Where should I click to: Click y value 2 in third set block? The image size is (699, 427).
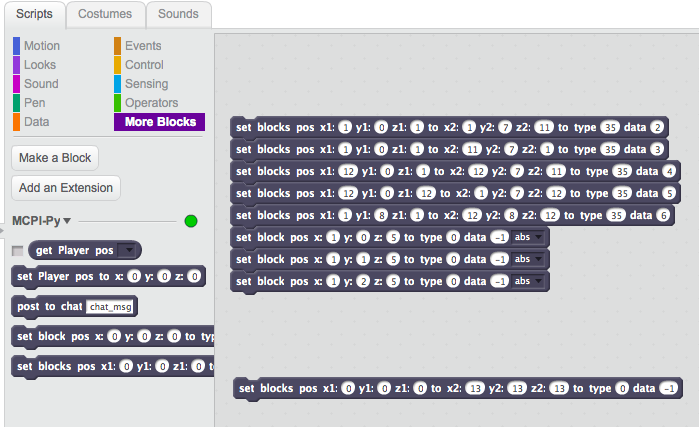(x=363, y=281)
